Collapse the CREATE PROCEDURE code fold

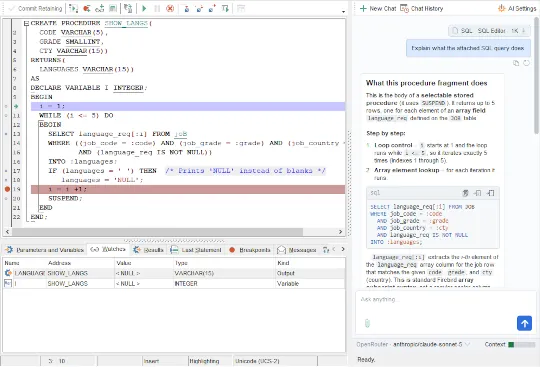tap(26, 23)
